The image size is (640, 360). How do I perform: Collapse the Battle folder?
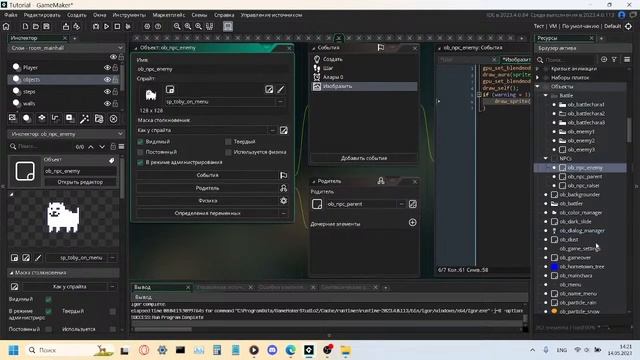546,96
